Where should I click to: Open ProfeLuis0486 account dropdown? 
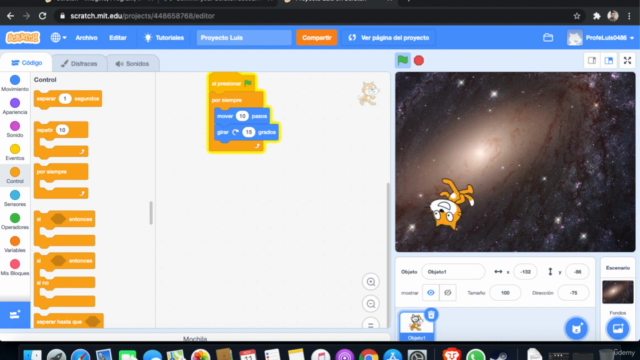[600, 38]
